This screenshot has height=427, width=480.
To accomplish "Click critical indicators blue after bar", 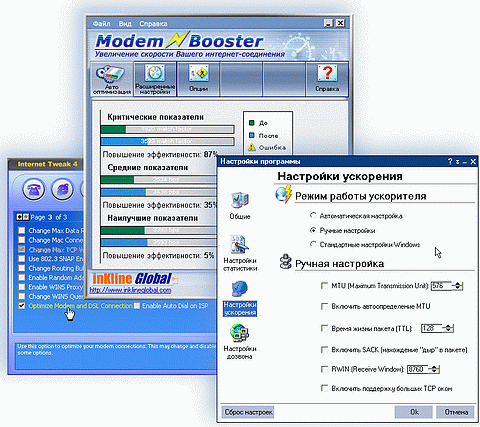I will pos(124,142).
